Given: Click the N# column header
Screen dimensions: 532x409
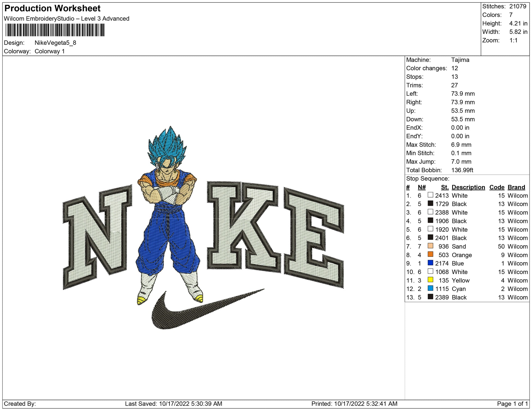Looking at the screenshot, I should coord(422,187).
